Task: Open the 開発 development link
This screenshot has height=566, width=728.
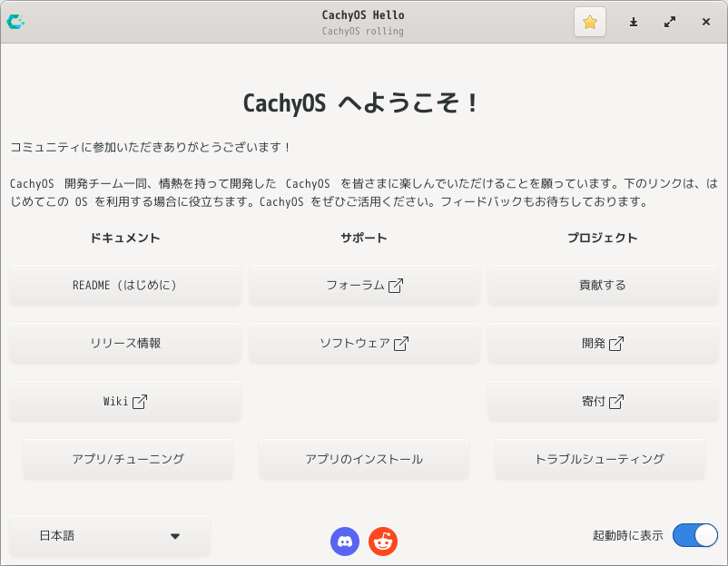Action: click(x=603, y=343)
